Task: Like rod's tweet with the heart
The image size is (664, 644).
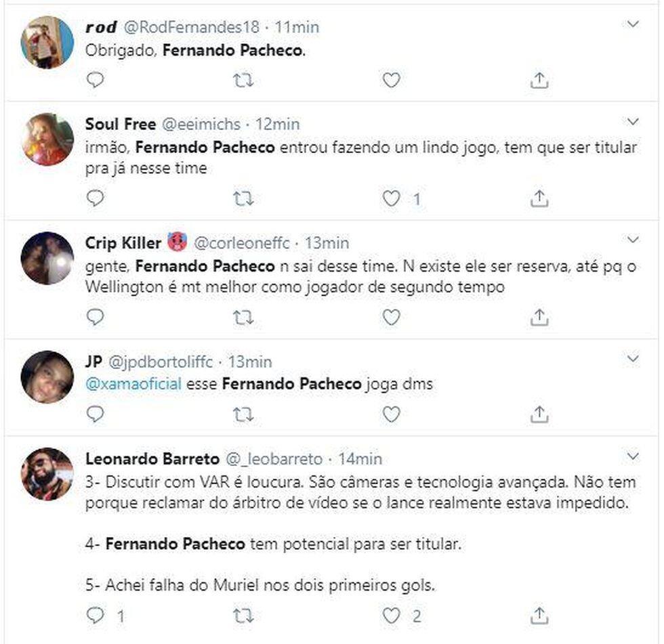Action: tap(391, 80)
